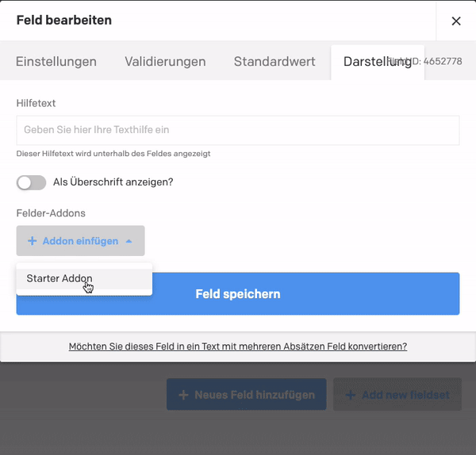Click plus icon beside Add new fieldset
476x455 pixels.
click(x=351, y=395)
